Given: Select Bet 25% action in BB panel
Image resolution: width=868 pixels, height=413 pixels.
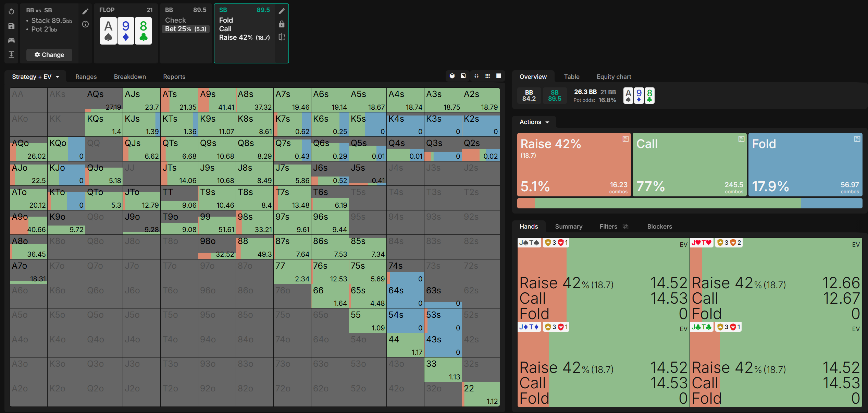Looking at the screenshot, I should [186, 29].
